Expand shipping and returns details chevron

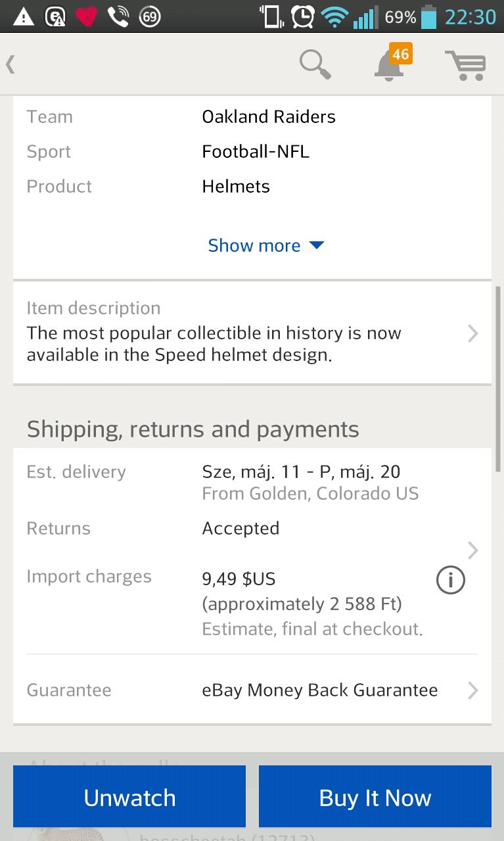click(472, 550)
